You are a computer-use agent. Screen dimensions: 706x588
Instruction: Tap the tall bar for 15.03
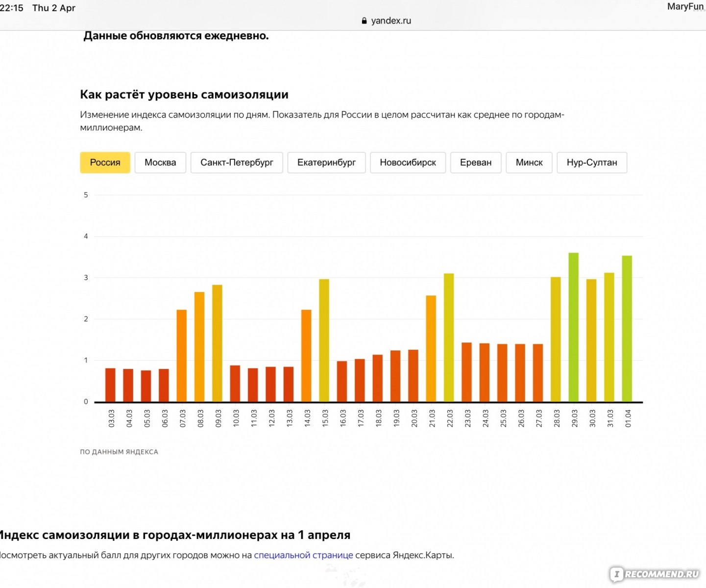pyautogui.click(x=324, y=341)
